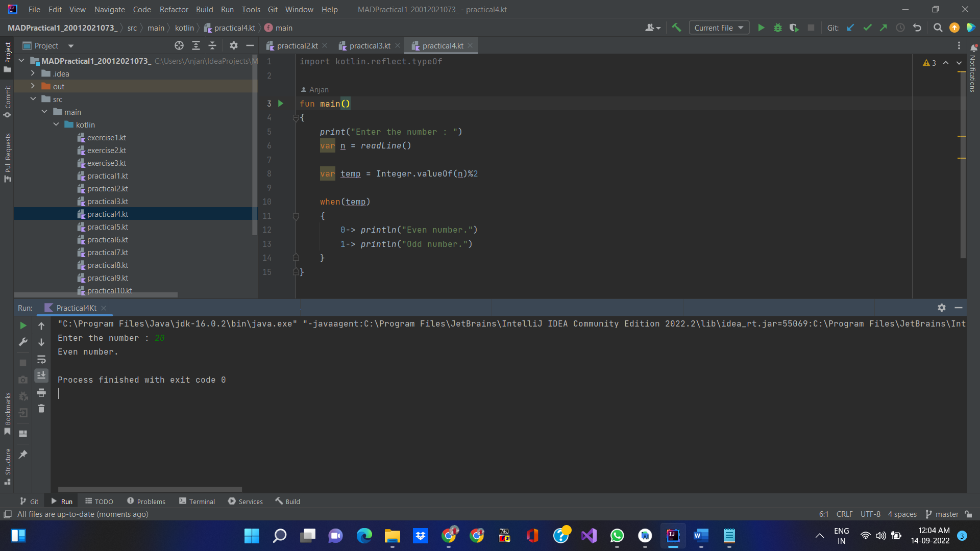Select practical7.kt in the project tree
This screenshot has height=551, width=980.
(x=108, y=252)
